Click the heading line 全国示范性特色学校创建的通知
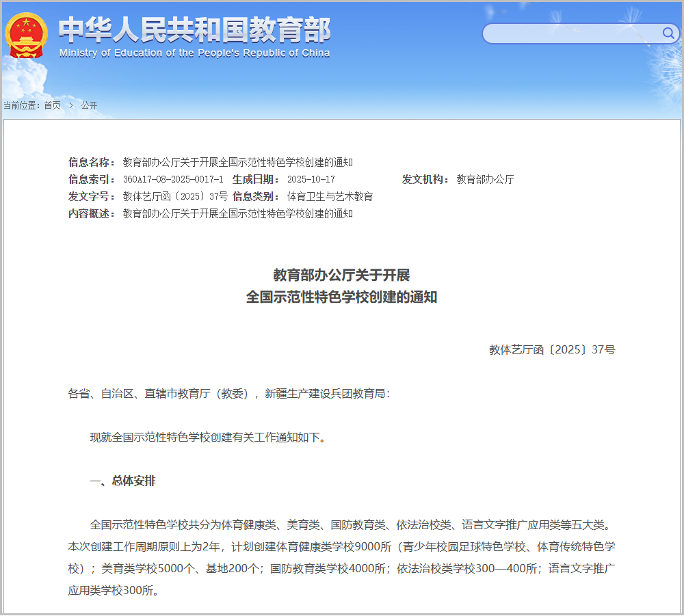Viewport: 684px width, 616px height. point(341,297)
